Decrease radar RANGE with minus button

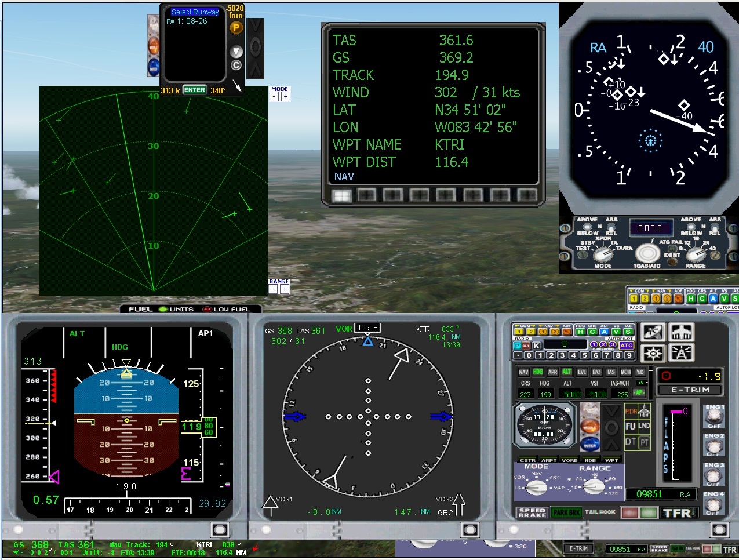(x=273, y=289)
